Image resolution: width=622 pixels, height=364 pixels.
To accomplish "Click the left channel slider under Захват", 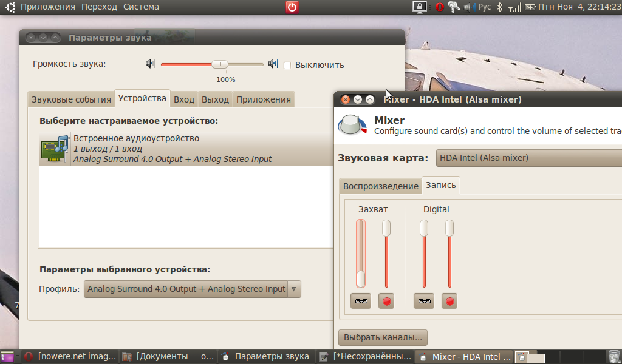I will [361, 254].
